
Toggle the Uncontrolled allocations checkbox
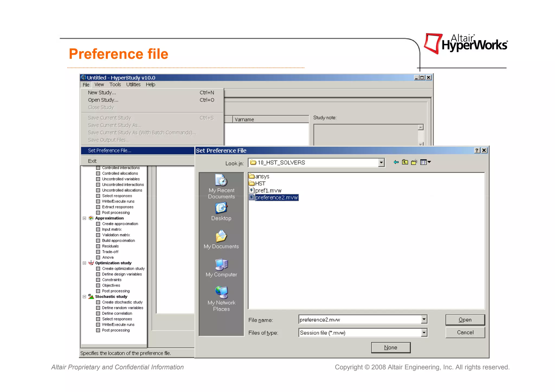pos(98,190)
